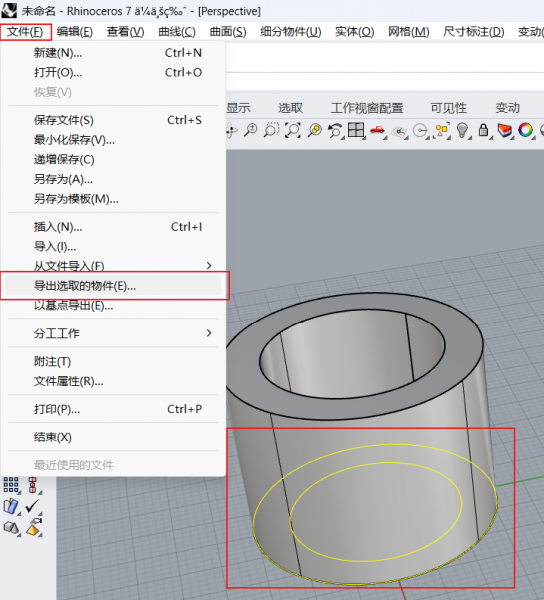The image size is (544, 600).
Task: Choose 结束(X) to exit Rhino
Action: coord(114,437)
